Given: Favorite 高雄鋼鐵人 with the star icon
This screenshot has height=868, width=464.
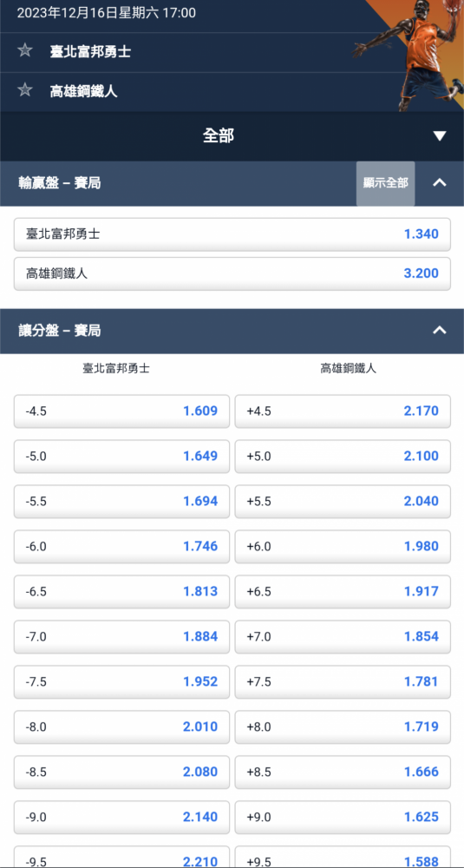Looking at the screenshot, I should point(25,89).
